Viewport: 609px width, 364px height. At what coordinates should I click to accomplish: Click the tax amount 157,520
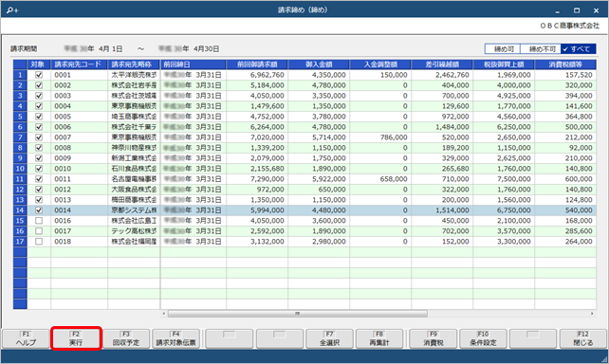(x=579, y=75)
